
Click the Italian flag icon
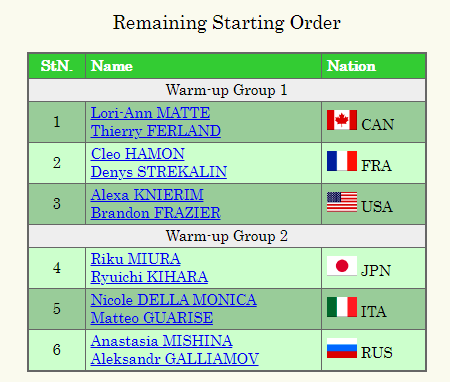tap(342, 307)
